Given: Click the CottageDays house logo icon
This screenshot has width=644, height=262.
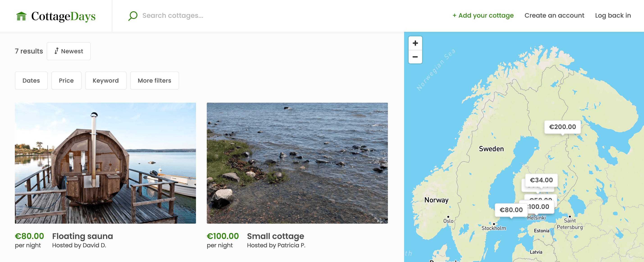Looking at the screenshot, I should [x=21, y=16].
